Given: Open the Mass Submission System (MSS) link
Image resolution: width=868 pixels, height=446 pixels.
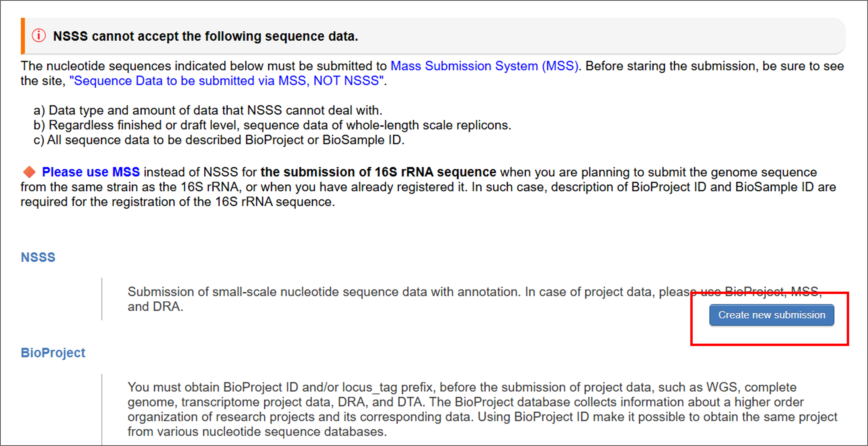Looking at the screenshot, I should click(484, 66).
